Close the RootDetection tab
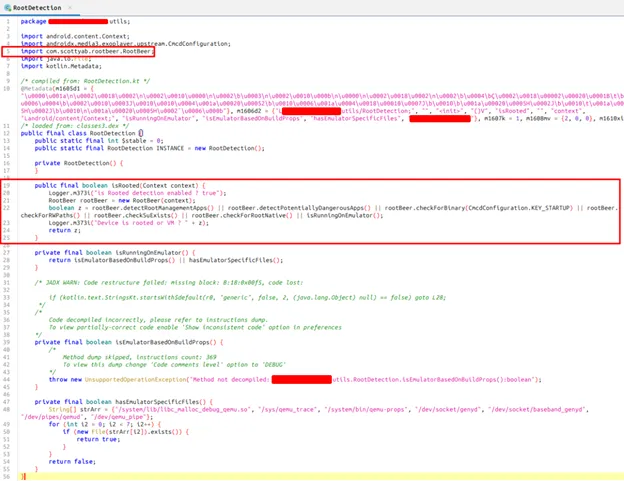 point(70,8)
